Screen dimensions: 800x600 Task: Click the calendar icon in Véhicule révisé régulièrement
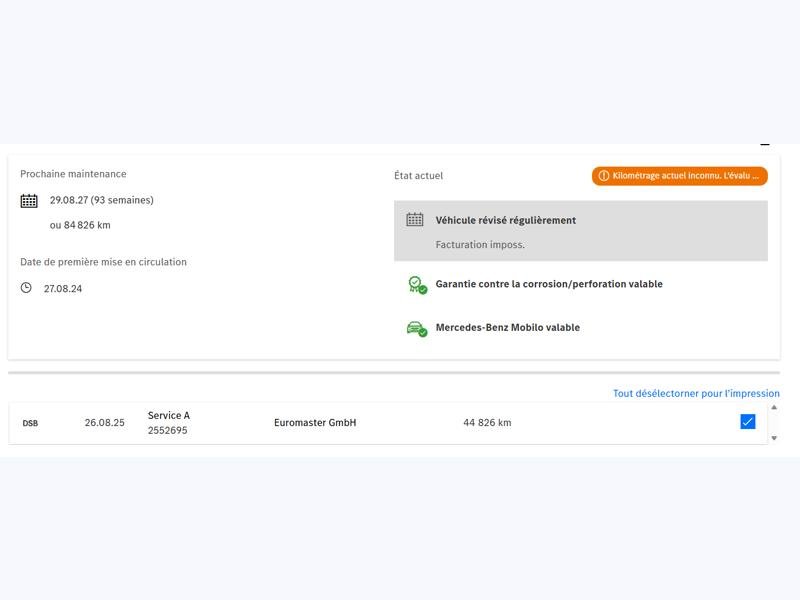coord(415,220)
